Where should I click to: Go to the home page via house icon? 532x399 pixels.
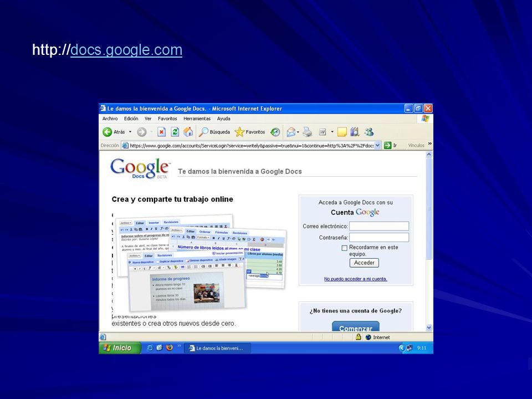pos(188,132)
